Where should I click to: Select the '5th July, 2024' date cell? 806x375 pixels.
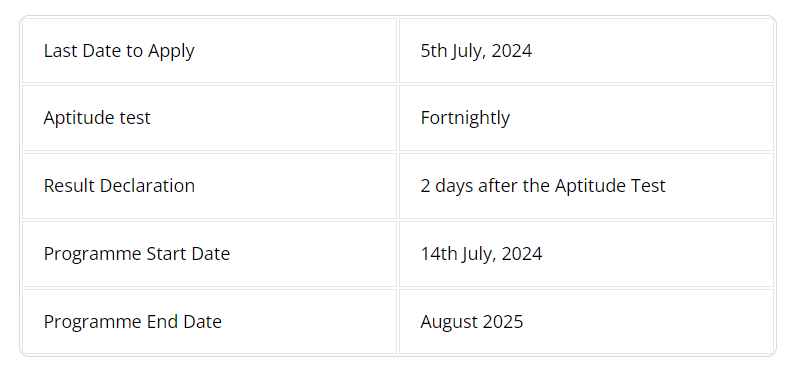point(586,51)
